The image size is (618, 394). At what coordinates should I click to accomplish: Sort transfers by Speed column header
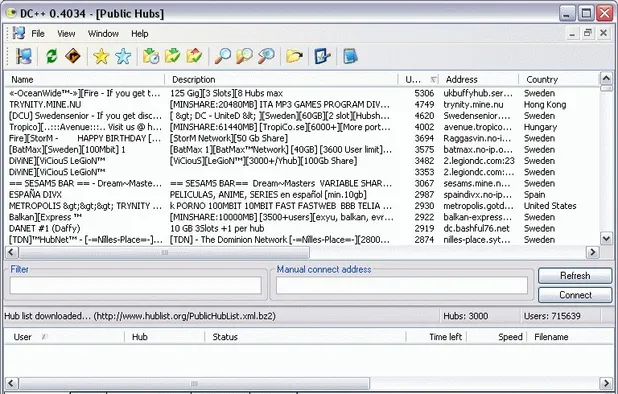497,337
